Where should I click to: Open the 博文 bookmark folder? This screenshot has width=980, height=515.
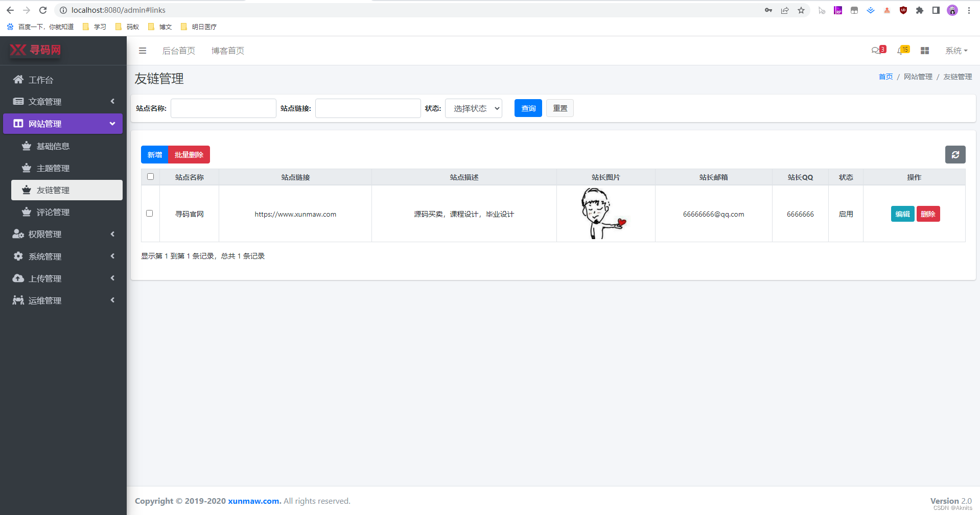(x=160, y=27)
